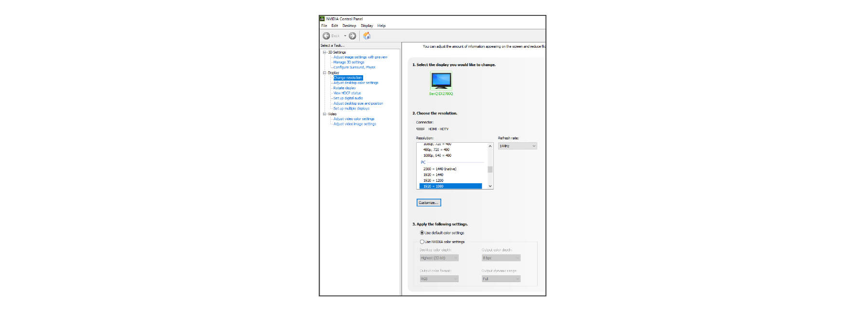Click the Back arrow icon in toolbar
Image resolution: width=868 pixels, height=312 pixels.
326,36
